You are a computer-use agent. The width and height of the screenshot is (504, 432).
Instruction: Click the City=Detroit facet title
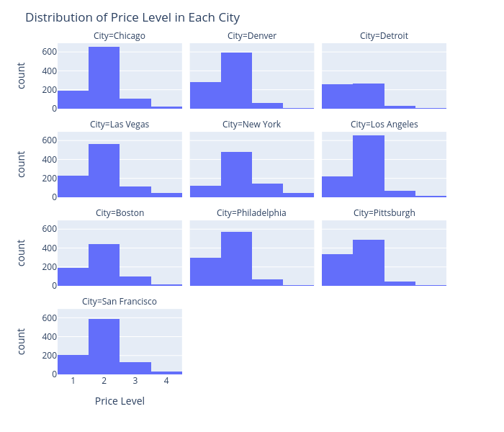[384, 36]
